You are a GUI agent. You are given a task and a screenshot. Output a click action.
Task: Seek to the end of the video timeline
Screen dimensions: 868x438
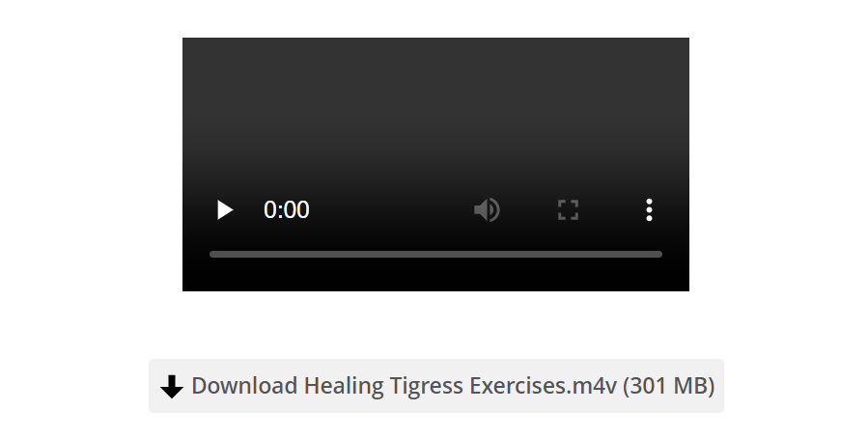[659, 255]
